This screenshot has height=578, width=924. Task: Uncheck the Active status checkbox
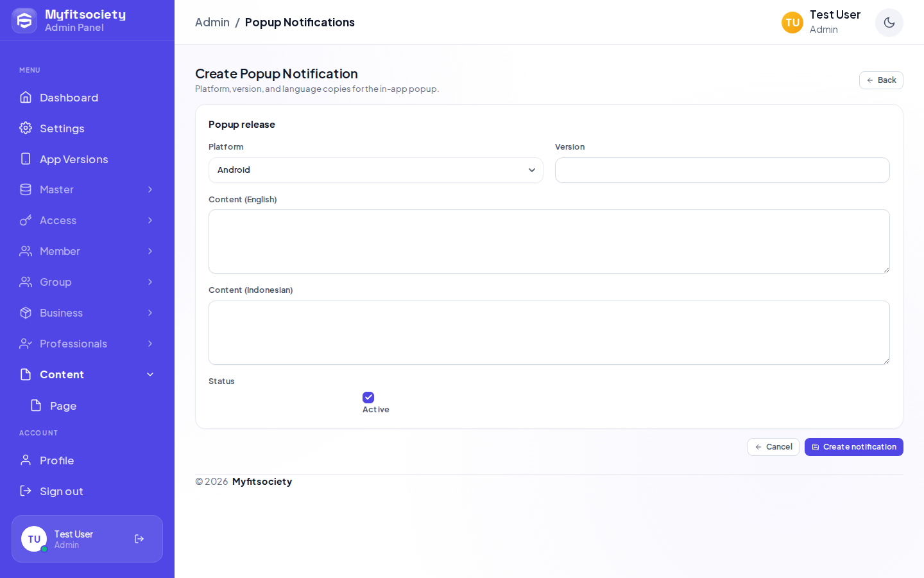(x=368, y=398)
